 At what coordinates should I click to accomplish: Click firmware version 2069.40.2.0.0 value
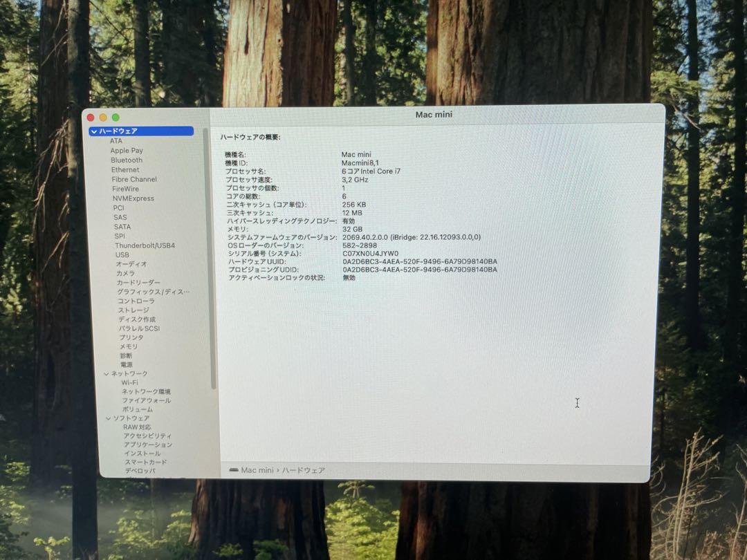(x=412, y=237)
